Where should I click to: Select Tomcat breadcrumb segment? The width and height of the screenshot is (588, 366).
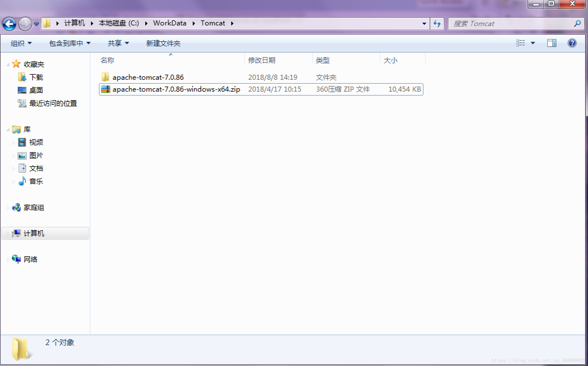click(x=213, y=23)
